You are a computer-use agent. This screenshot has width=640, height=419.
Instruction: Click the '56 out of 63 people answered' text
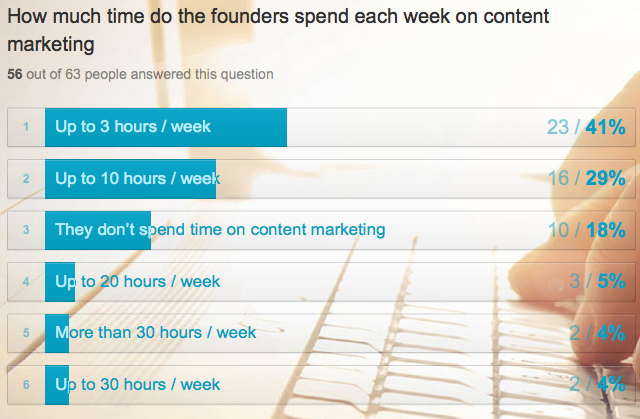(x=140, y=74)
